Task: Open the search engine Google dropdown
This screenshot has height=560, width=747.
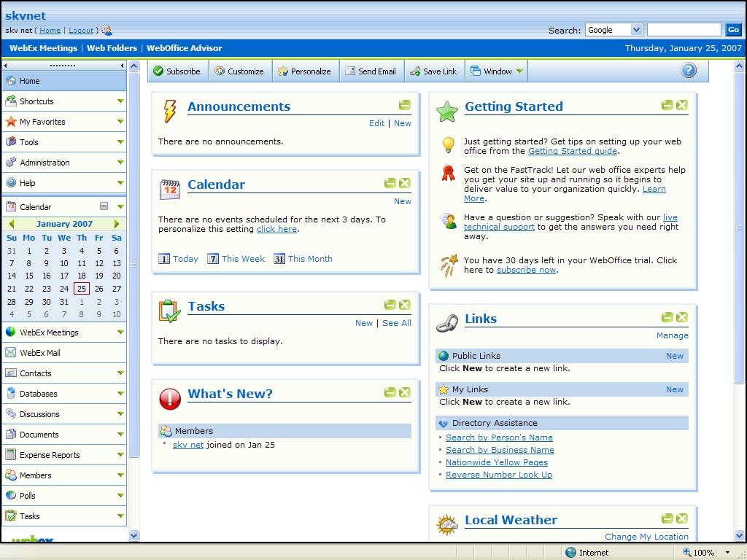Action: pyautogui.click(x=636, y=30)
